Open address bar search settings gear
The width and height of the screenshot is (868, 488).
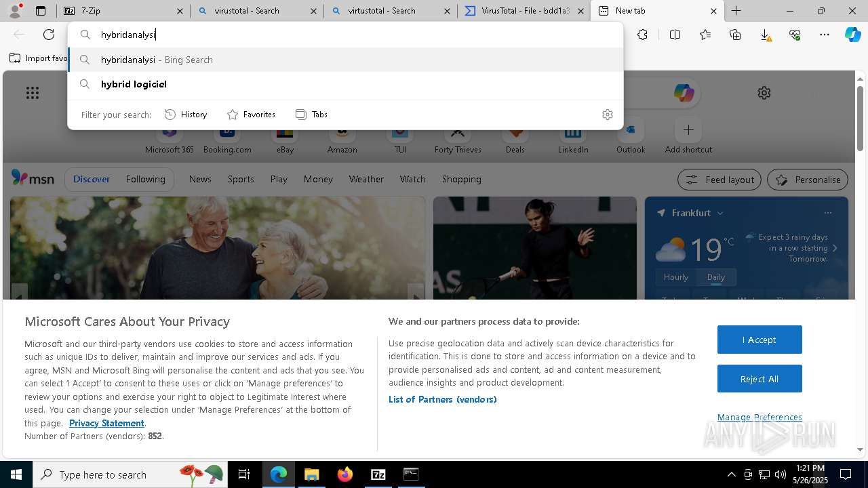point(608,115)
